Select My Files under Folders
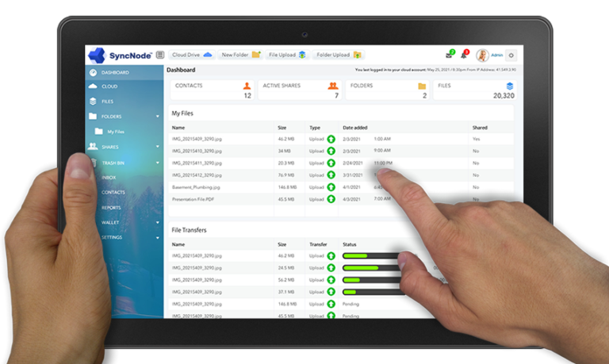 click(116, 132)
